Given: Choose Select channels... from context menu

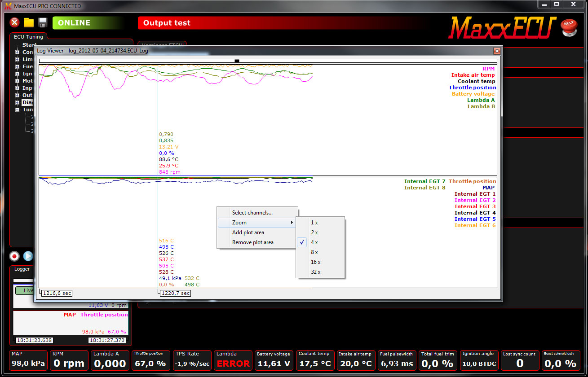Looking at the screenshot, I should point(257,213).
